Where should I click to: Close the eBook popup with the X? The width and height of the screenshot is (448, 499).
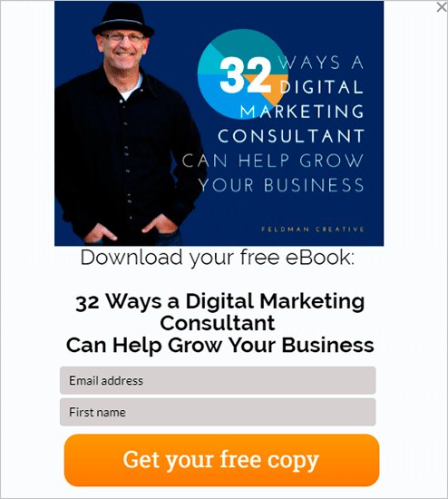tap(442, 7)
